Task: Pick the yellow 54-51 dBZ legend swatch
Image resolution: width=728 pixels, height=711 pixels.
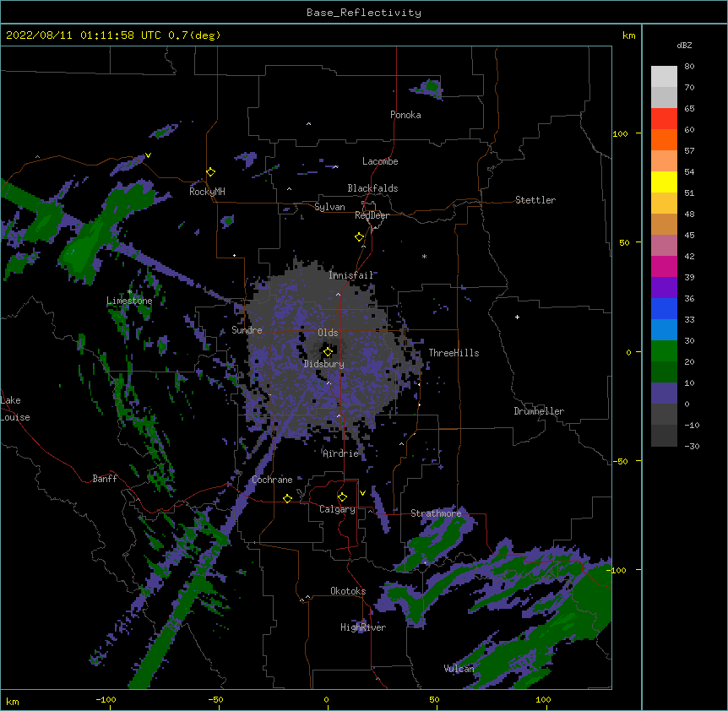Action: coord(664,182)
